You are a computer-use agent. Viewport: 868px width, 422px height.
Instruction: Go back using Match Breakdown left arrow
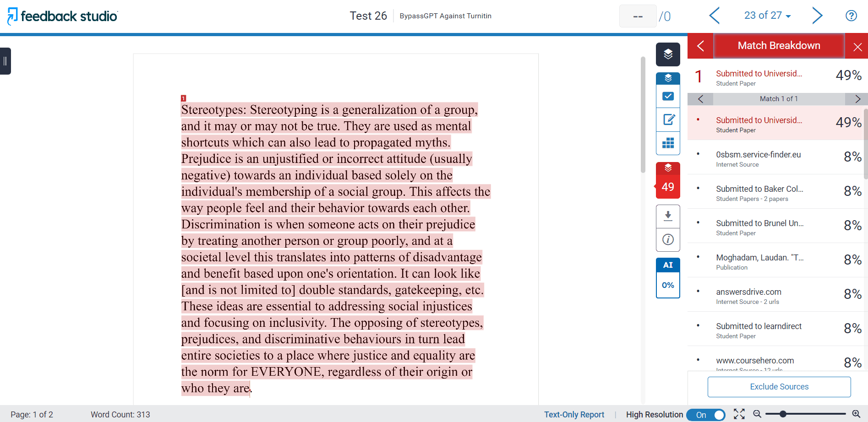(x=700, y=46)
